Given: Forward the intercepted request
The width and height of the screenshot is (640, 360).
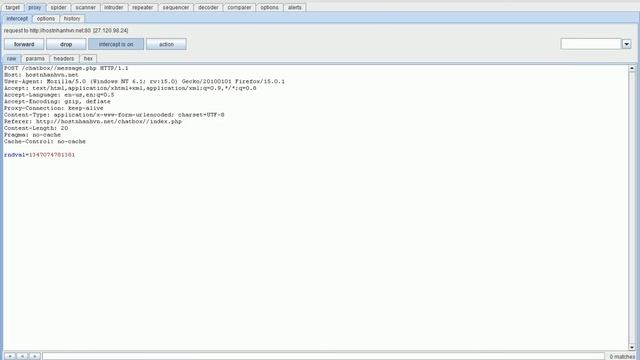Looking at the screenshot, I should (24, 44).
